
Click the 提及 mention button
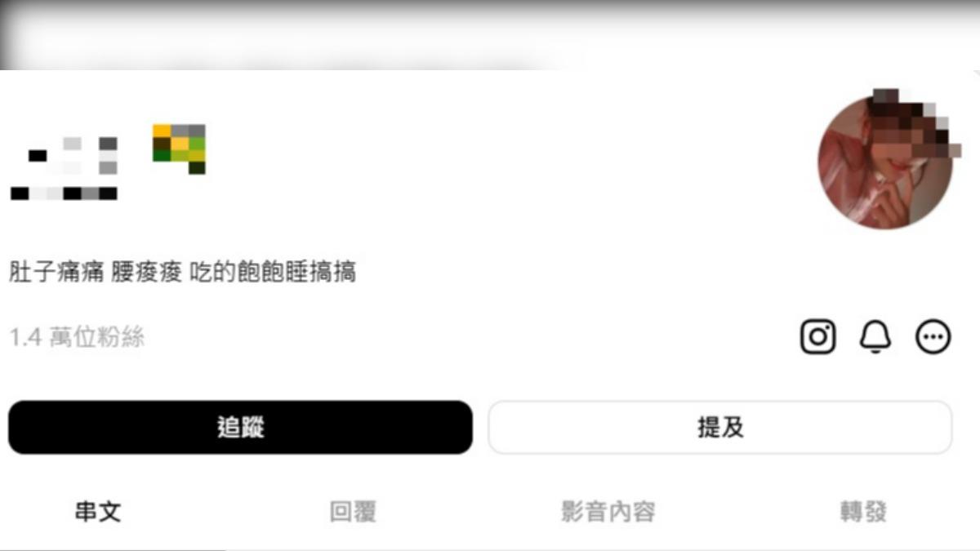[720, 427]
